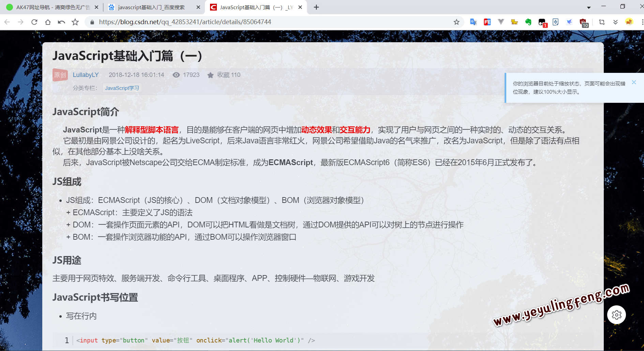Viewport: 644px width, 351px height.
Task: Open the uBlock shield extension showing 10
Action: (584, 23)
